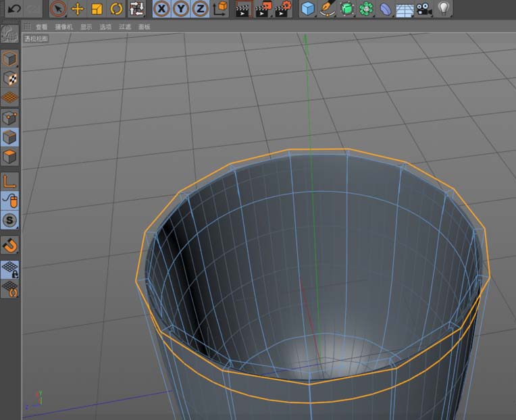The height and width of the screenshot is (420, 516).
Task: Click the Undo arrow icon
Action: pyautogui.click(x=14, y=9)
